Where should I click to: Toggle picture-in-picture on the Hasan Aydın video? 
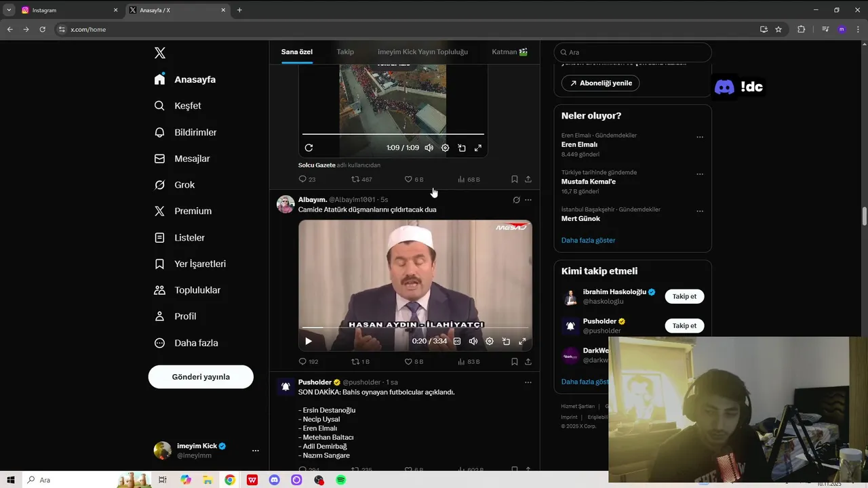coord(506,342)
